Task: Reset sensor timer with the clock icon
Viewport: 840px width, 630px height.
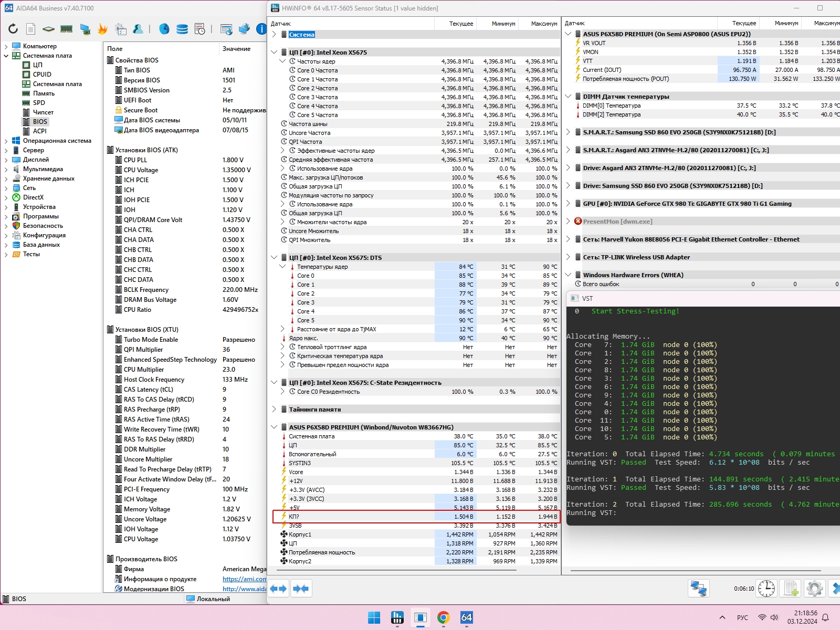Action: pyautogui.click(x=766, y=589)
